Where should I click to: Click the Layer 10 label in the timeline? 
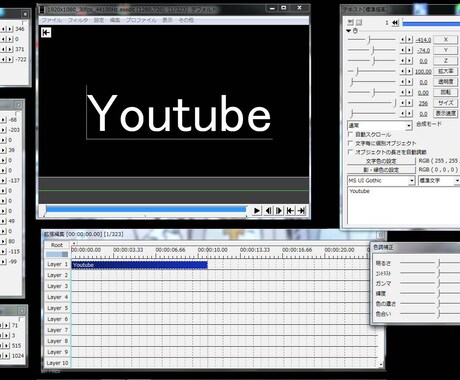click(57, 363)
